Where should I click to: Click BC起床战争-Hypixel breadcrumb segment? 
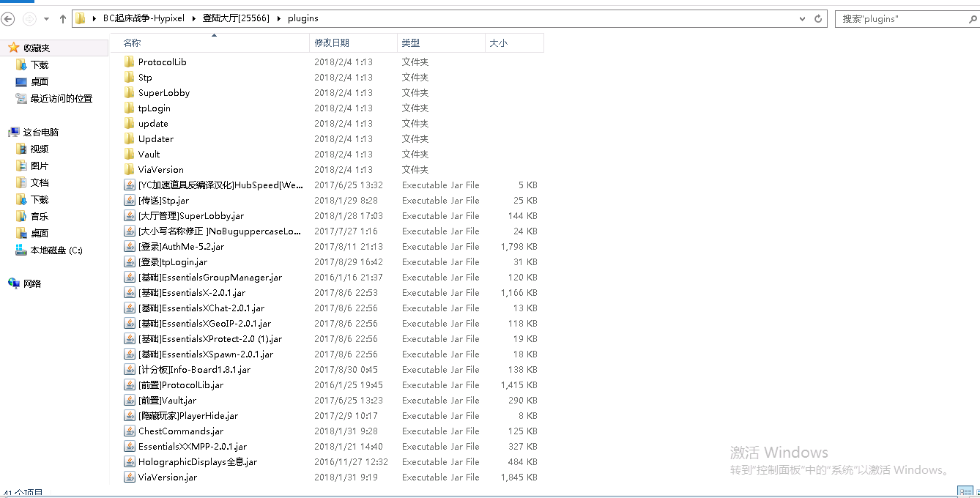144,18
